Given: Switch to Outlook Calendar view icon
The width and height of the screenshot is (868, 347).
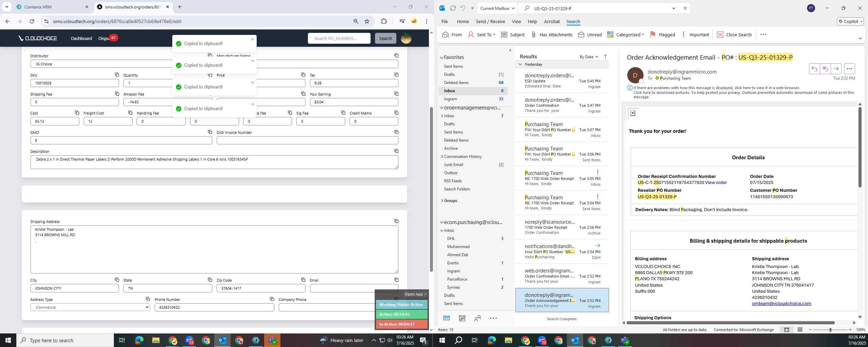Looking at the screenshot, I should pyautogui.click(x=462, y=318).
